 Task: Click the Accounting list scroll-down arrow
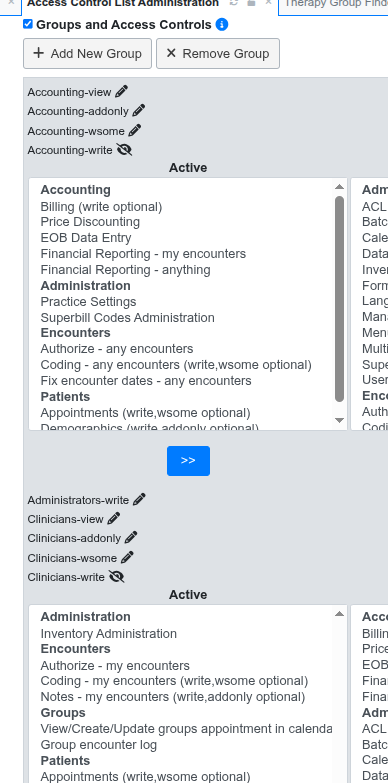[x=340, y=420]
